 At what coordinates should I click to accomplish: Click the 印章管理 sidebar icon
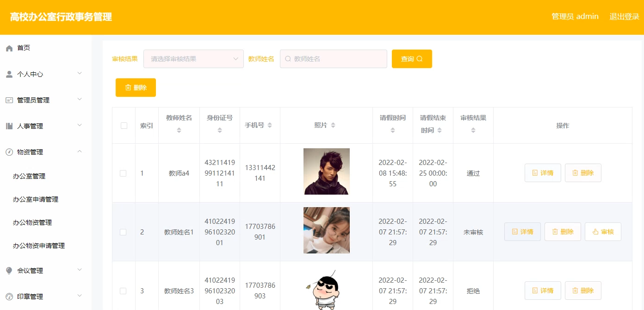click(9, 297)
